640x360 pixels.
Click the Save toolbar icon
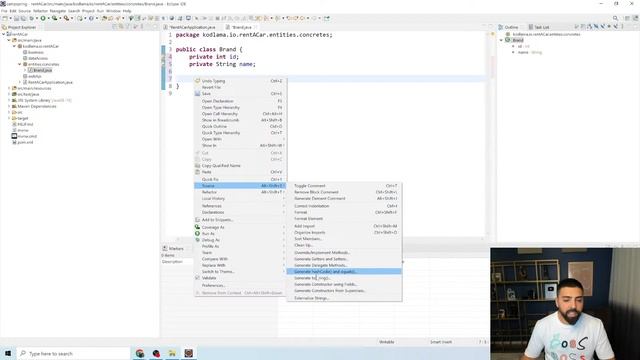click(16, 18)
